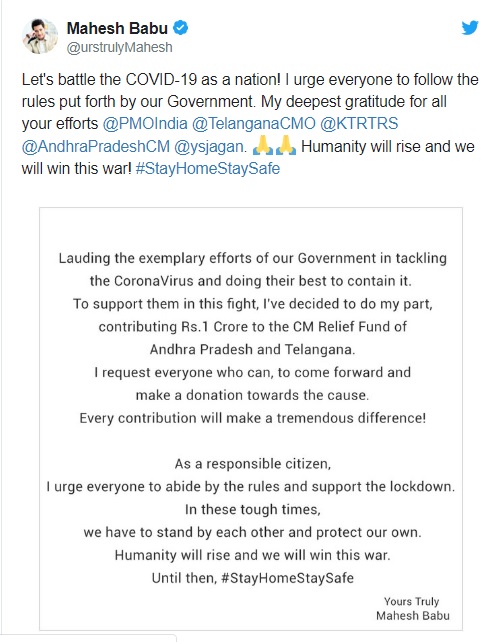Open the @AndhraPradeshCM mention
Screen dimensions: 499x642
(96, 146)
